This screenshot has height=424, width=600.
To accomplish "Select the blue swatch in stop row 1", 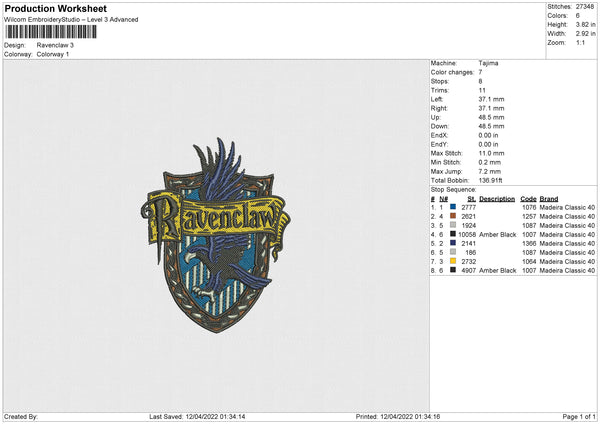I will [453, 207].
